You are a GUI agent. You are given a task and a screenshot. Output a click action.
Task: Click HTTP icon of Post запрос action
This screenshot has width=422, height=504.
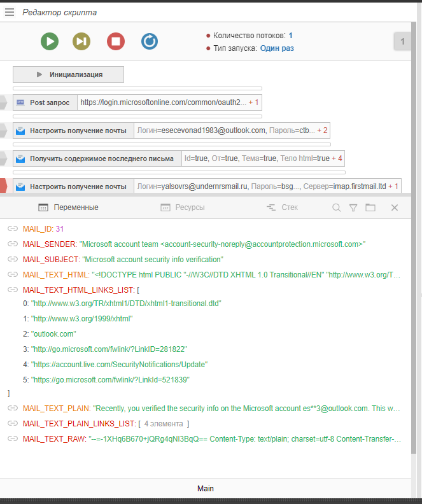[x=20, y=102]
